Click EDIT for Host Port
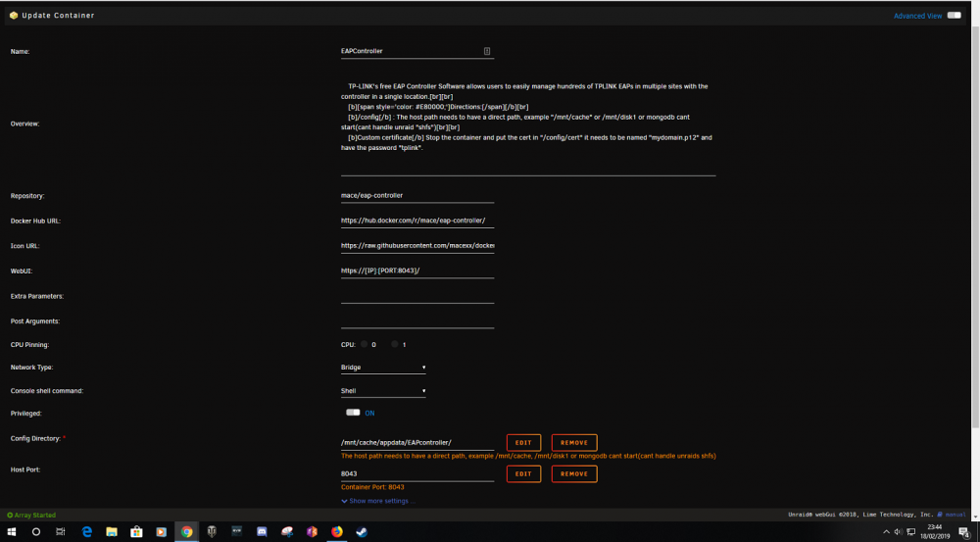The height and width of the screenshot is (542, 980). pyautogui.click(x=523, y=473)
